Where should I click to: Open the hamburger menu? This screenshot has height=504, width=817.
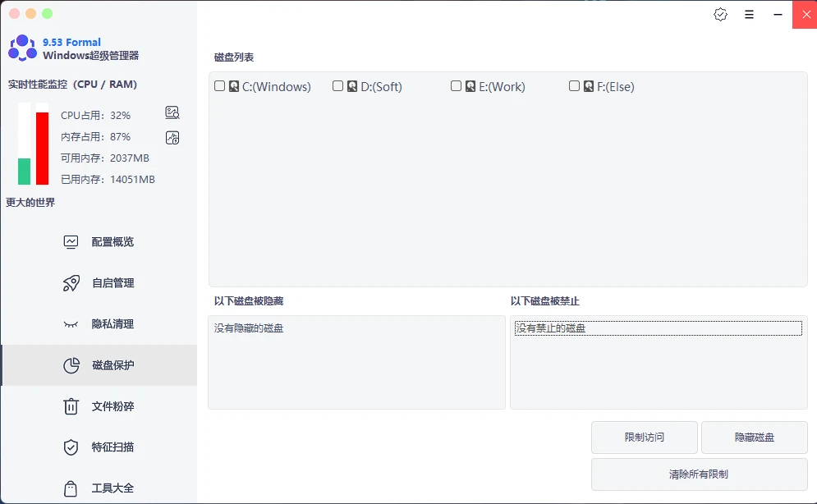[x=749, y=14]
